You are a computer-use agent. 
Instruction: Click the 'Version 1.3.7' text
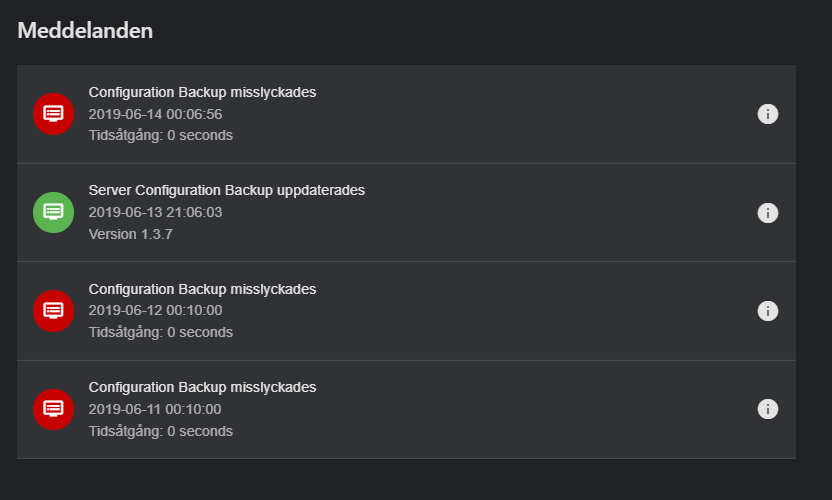tap(131, 234)
